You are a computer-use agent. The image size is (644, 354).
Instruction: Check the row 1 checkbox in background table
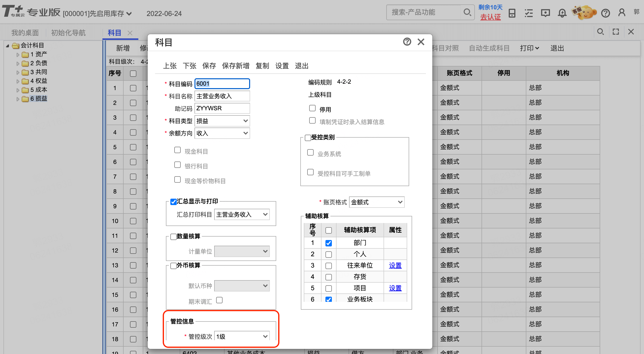(x=133, y=88)
